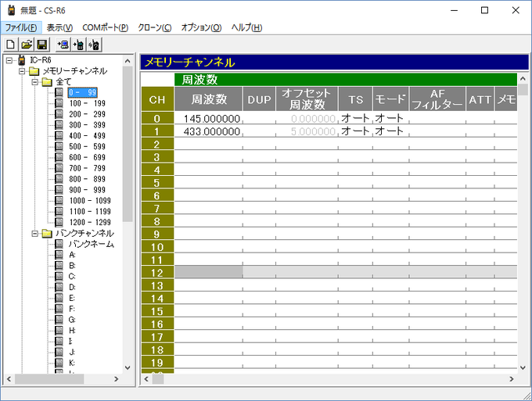Select the 0 - 99 channel range

pos(83,92)
